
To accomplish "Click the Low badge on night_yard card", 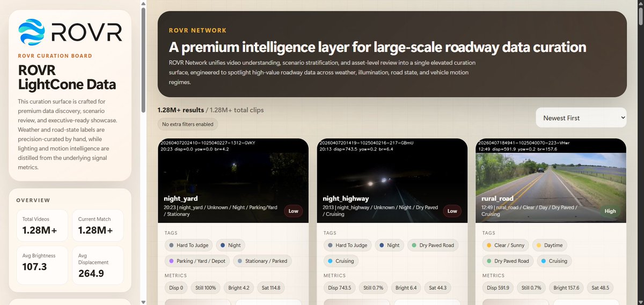I will 293,211.
